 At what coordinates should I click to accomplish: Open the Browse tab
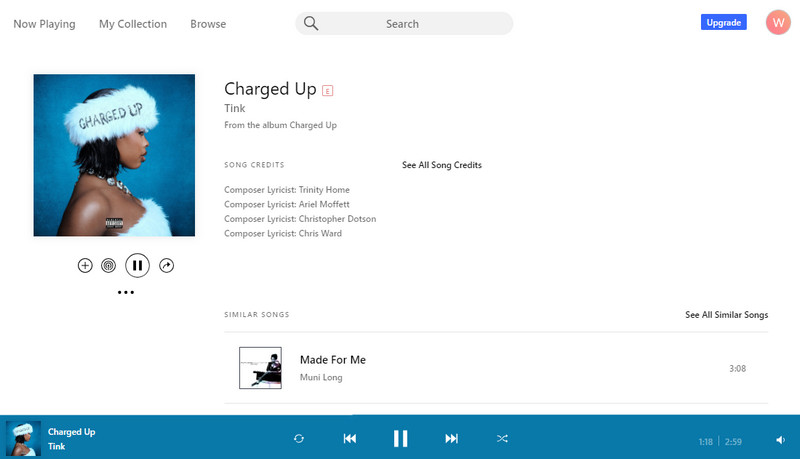pyautogui.click(x=208, y=24)
